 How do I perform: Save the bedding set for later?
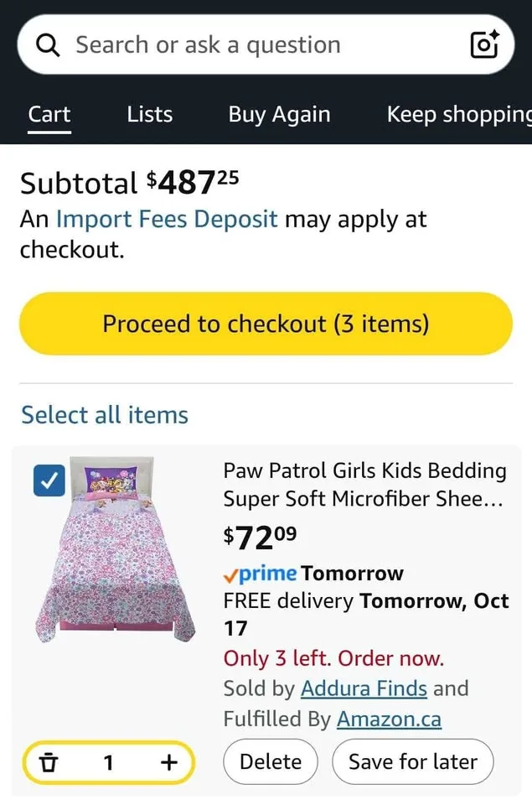pos(412,761)
